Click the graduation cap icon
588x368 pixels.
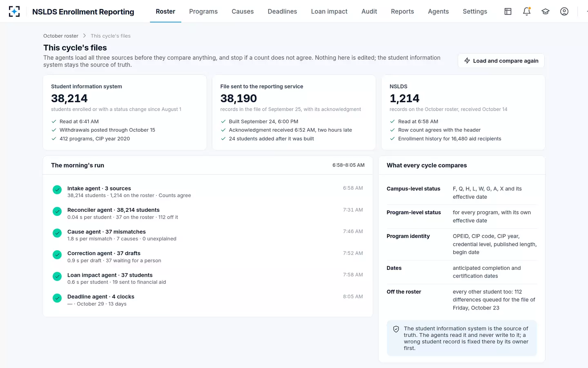pos(546,11)
